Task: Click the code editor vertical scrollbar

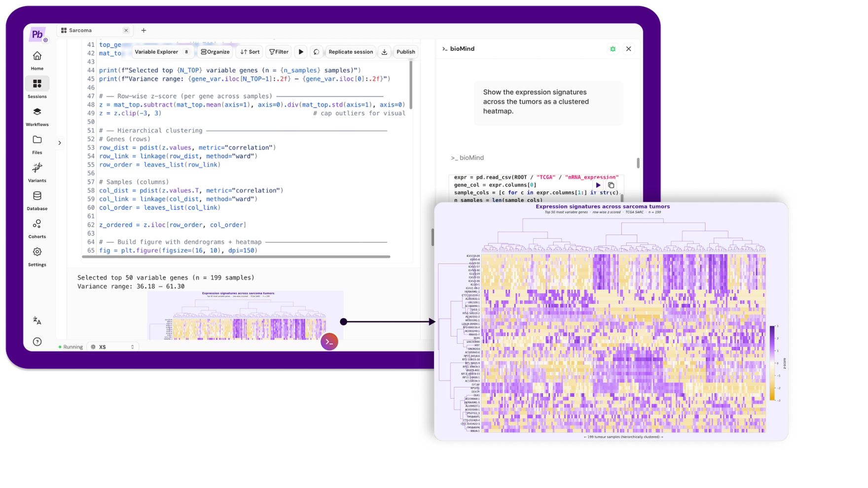Action: (x=411, y=84)
